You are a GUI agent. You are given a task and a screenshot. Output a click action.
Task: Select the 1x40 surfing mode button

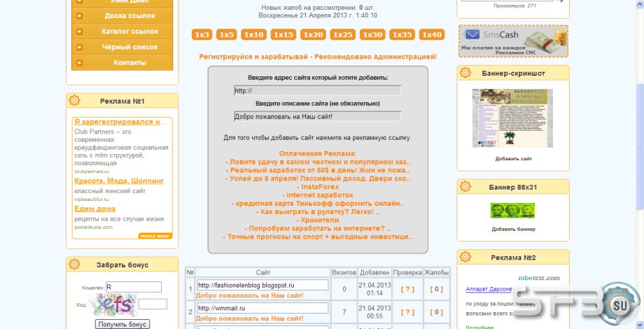(x=432, y=35)
